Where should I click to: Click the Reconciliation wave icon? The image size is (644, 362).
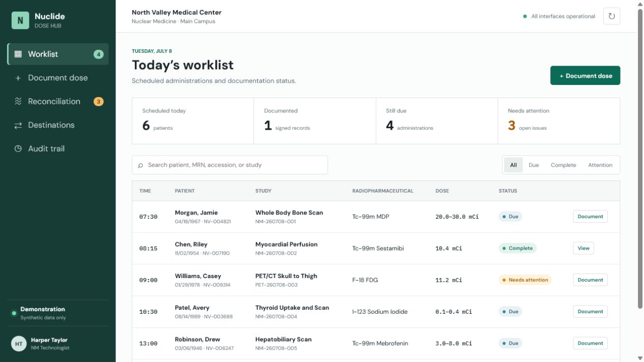[x=18, y=101]
